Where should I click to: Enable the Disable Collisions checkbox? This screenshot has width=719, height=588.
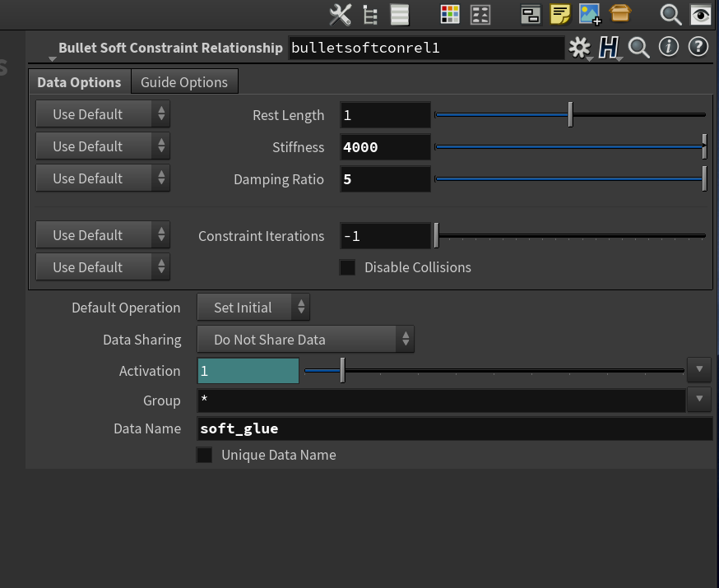pos(347,267)
